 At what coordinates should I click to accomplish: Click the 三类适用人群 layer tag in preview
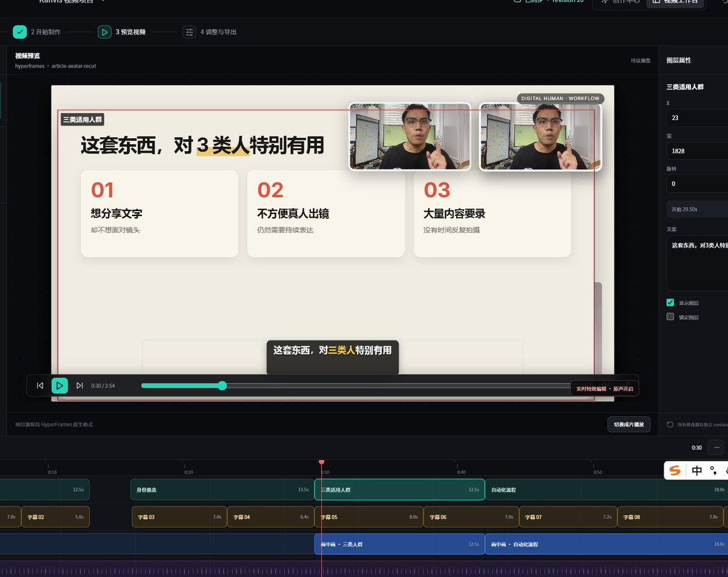click(x=82, y=120)
